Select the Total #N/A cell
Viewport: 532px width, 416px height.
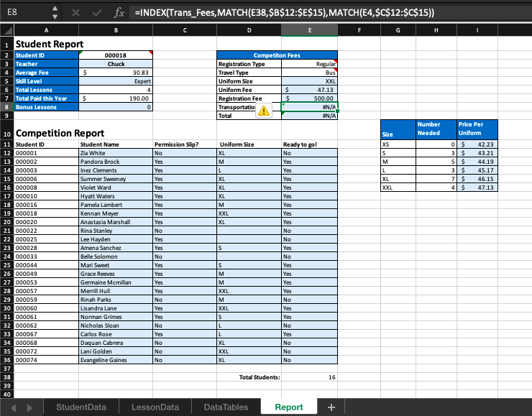pos(309,116)
